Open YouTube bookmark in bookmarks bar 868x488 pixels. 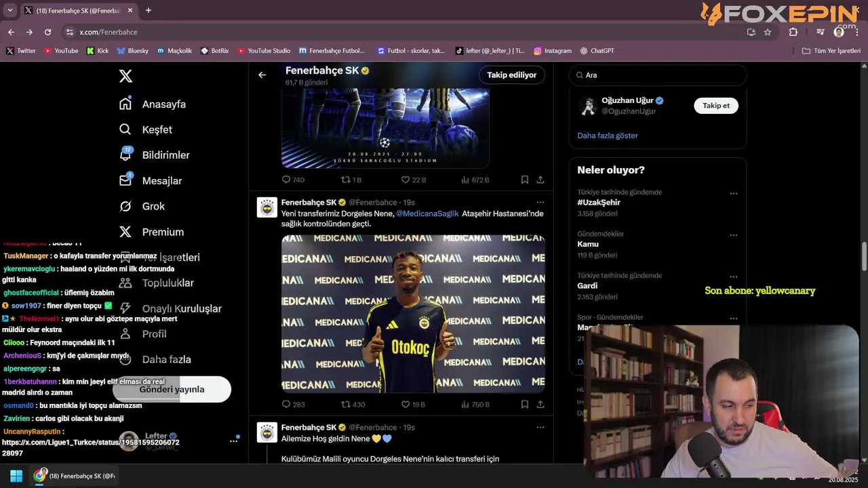pos(61,51)
